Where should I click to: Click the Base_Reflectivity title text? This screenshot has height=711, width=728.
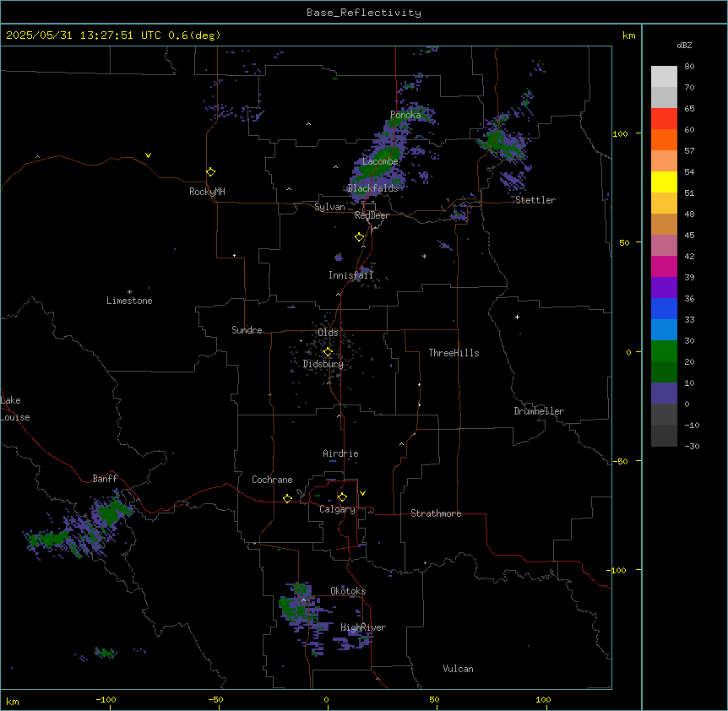[x=364, y=13]
